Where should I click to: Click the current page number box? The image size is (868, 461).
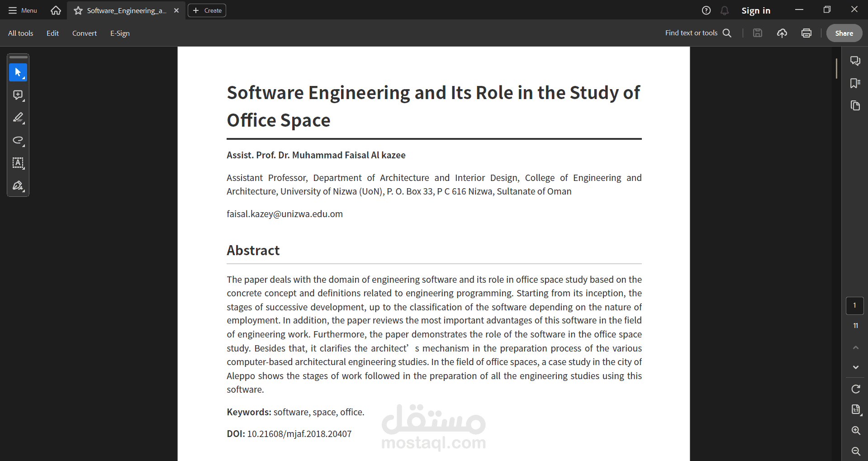coord(855,306)
